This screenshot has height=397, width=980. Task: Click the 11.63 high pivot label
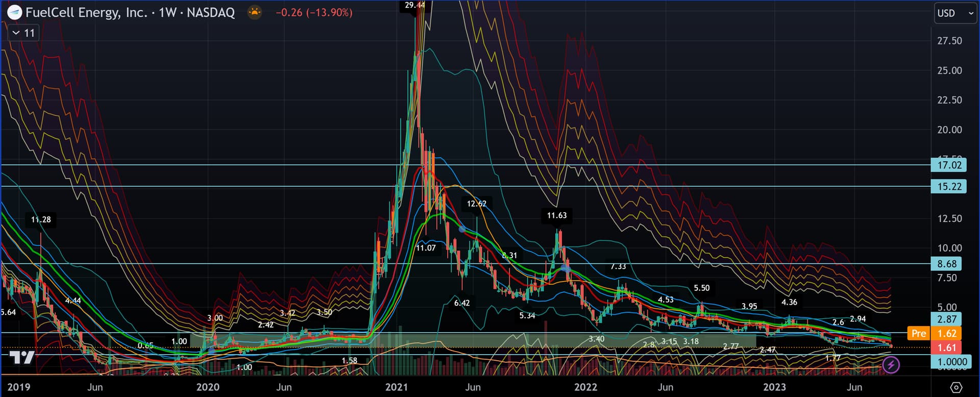556,215
